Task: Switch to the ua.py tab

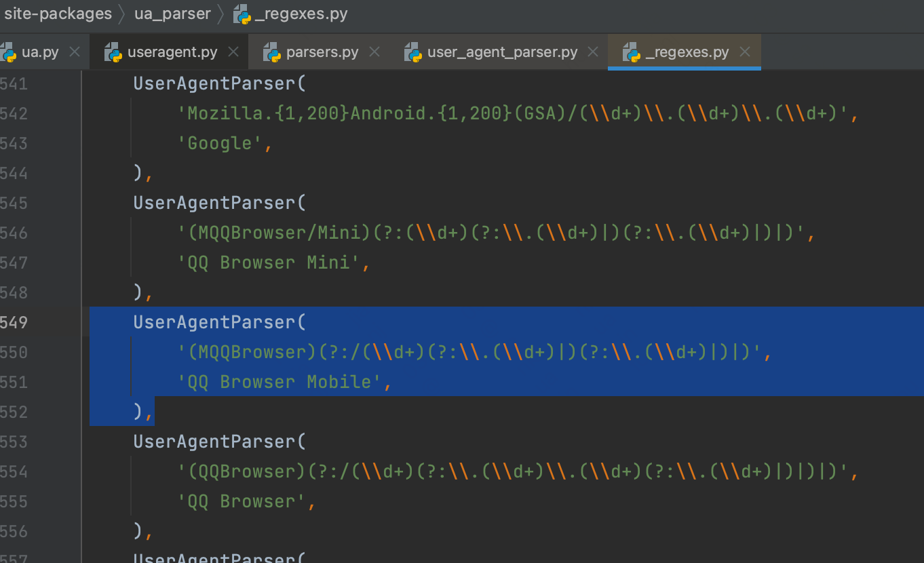Action: tap(40, 52)
